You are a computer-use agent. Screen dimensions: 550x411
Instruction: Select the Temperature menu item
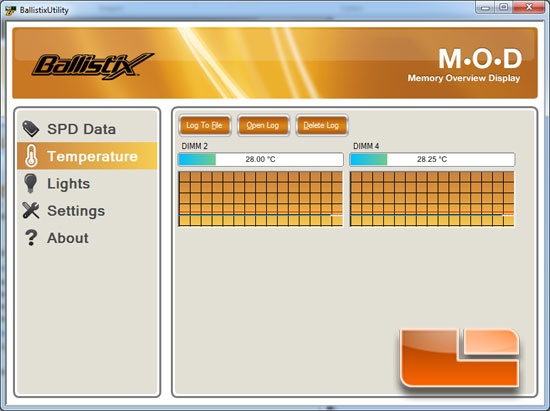click(x=87, y=156)
